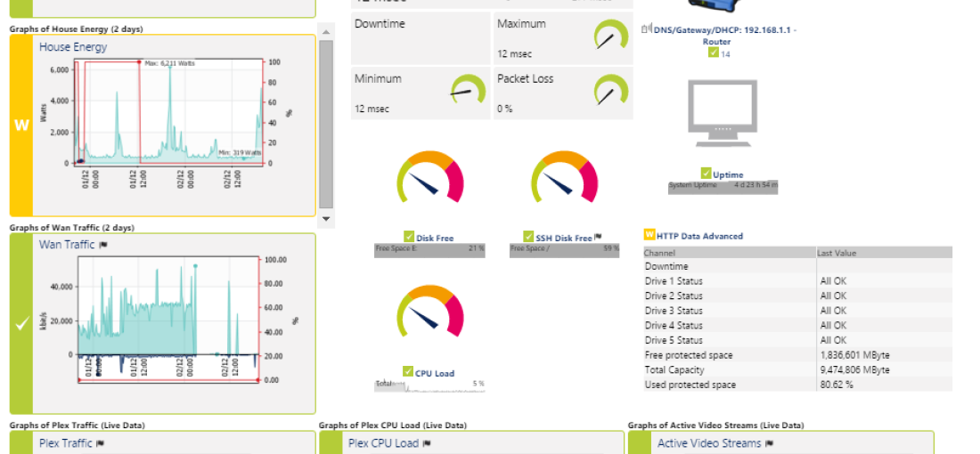The width and height of the screenshot is (980, 454).
Task: Click the green check status icon beside Disk Free
Action: (409, 237)
